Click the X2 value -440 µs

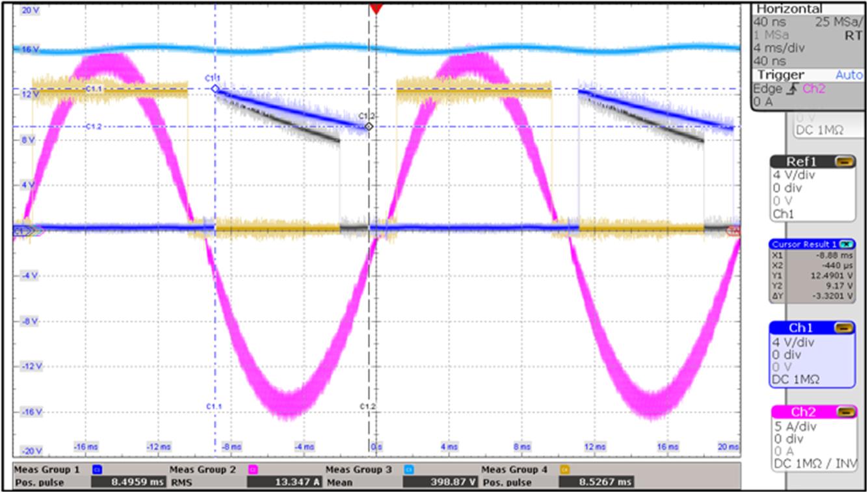click(837, 265)
